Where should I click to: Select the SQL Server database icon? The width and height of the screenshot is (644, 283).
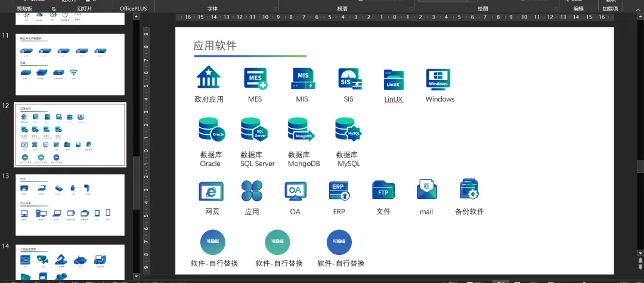254,129
